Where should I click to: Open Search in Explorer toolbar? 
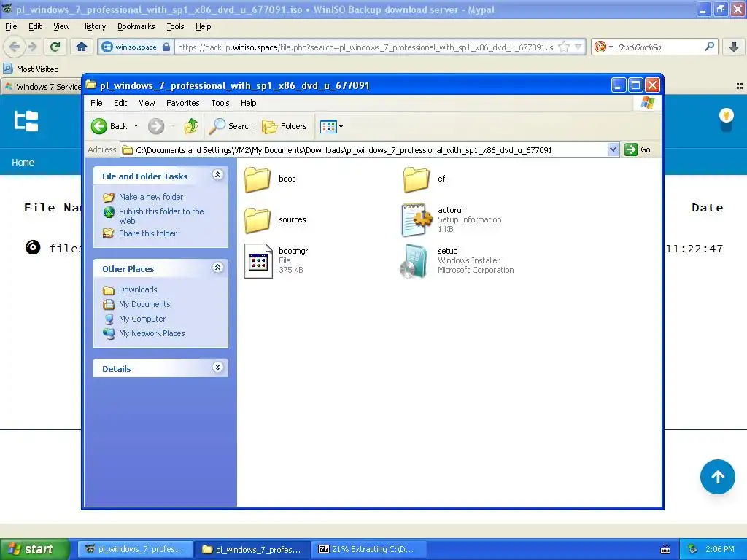click(x=231, y=126)
